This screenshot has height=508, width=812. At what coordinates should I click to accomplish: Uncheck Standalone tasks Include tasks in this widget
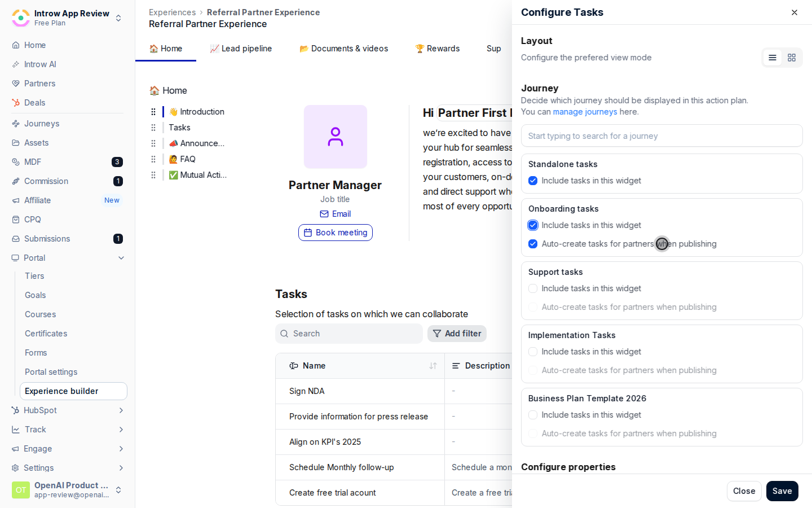pyautogui.click(x=533, y=181)
